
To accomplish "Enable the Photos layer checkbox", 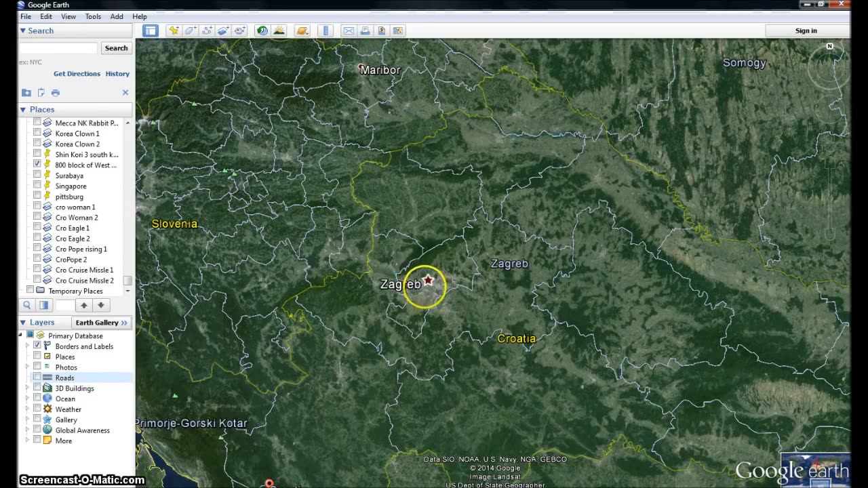I will [37, 367].
